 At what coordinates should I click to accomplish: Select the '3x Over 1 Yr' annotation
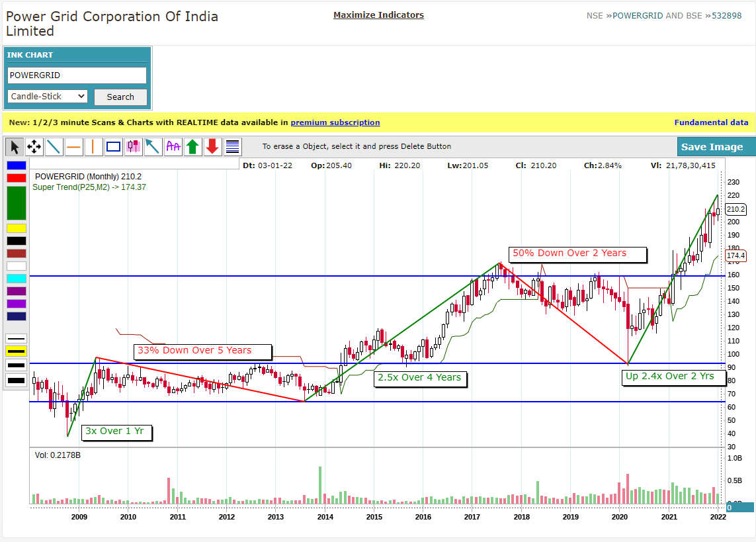click(x=116, y=432)
